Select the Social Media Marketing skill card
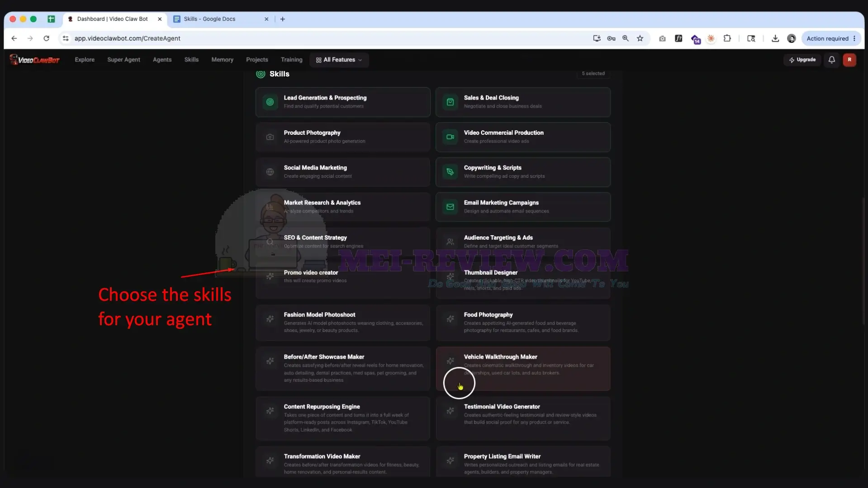This screenshot has height=488, width=868. tap(342, 172)
